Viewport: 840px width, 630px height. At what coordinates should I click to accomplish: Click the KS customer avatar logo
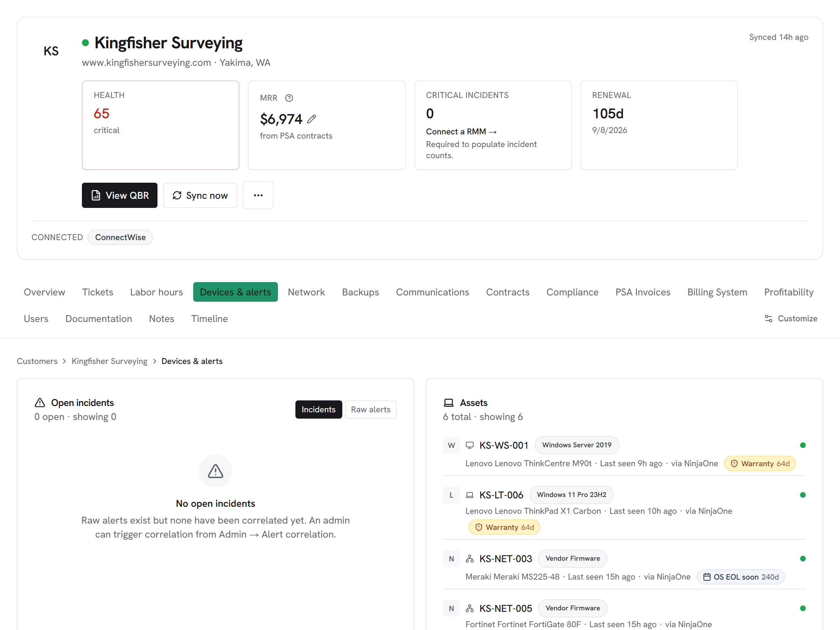(51, 51)
